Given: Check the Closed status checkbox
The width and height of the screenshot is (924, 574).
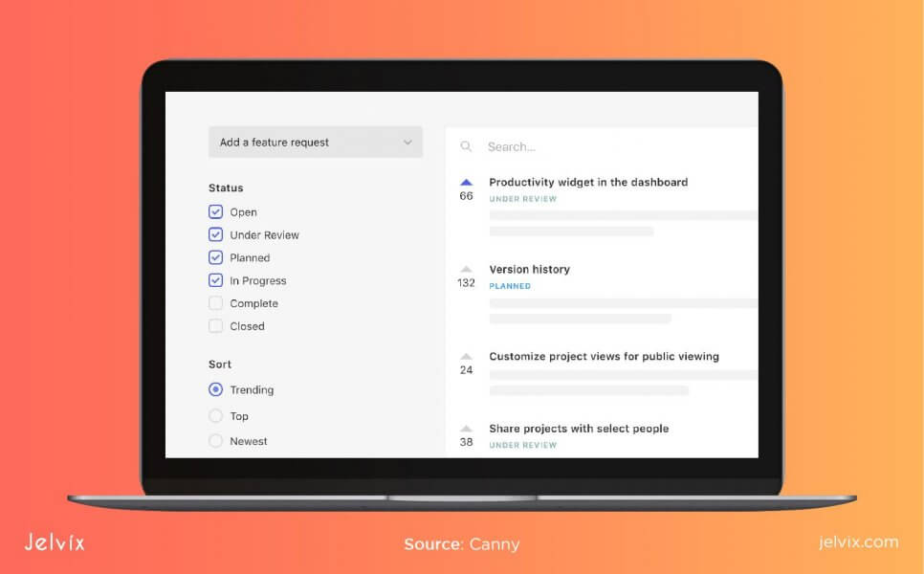Looking at the screenshot, I should click(x=215, y=326).
